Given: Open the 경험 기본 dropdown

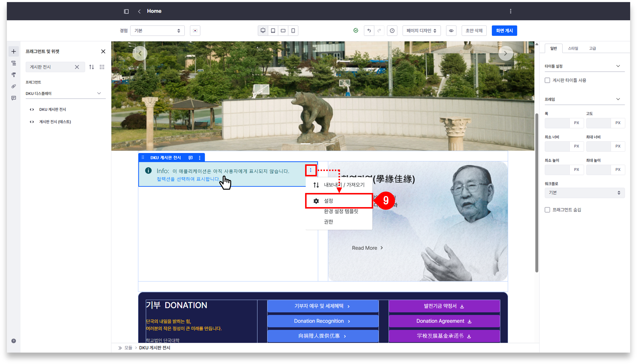Looking at the screenshot, I should point(157,31).
